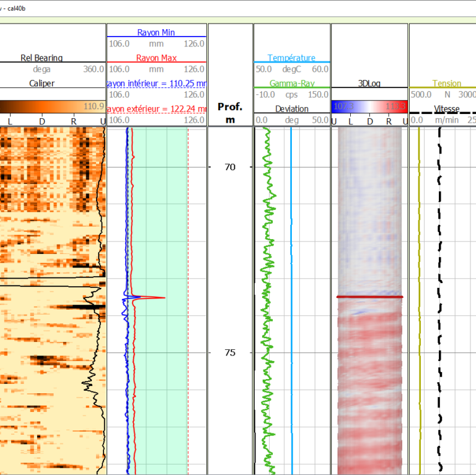Select the Gamma-Ray log header

pos(291,83)
